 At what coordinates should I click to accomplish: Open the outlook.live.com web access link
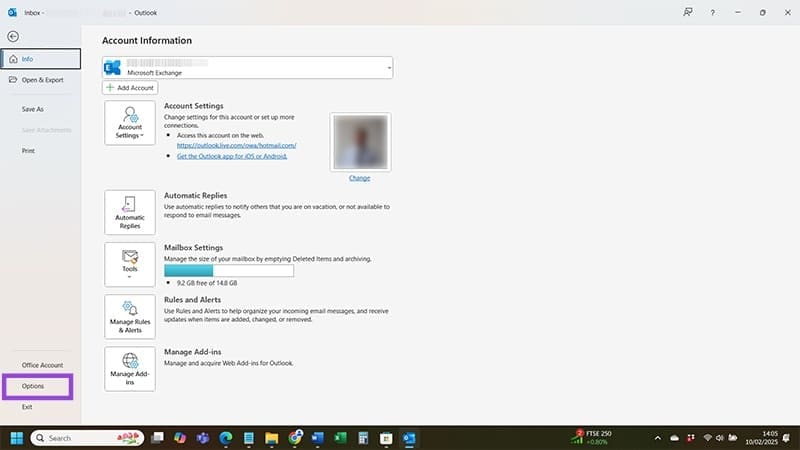click(x=236, y=145)
